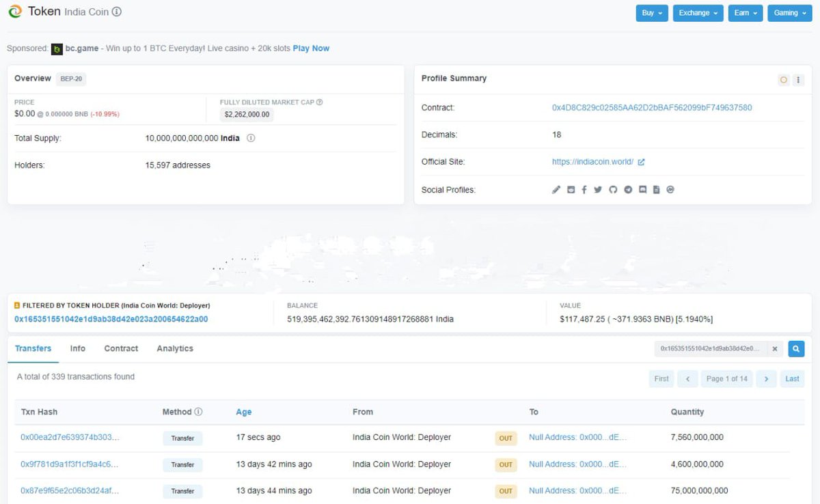Open the Earn dropdown
Image resolution: width=820 pixels, height=504 pixels.
tap(745, 13)
